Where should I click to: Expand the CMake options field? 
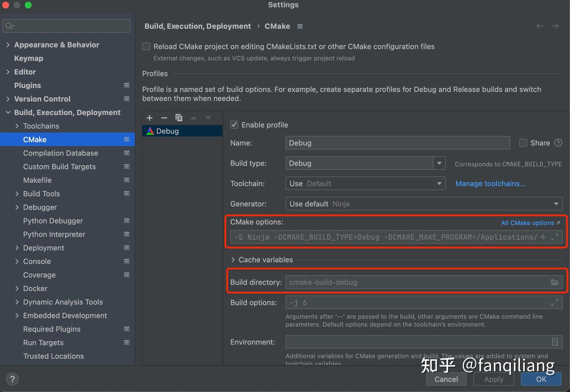[555, 237]
